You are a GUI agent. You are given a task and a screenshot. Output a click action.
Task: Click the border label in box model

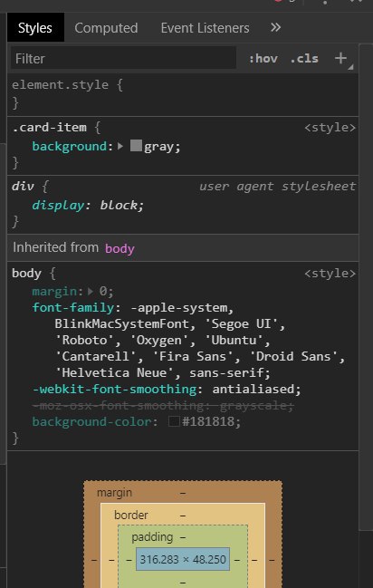131,515
